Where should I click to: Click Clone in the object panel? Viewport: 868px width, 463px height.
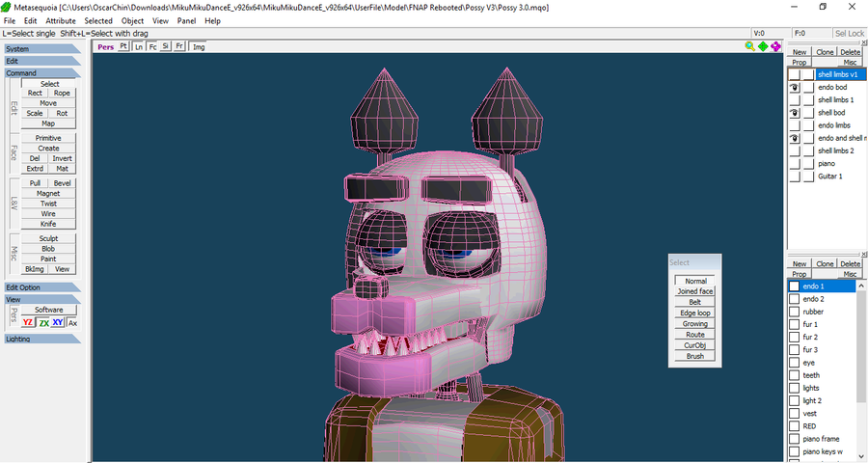(825, 52)
